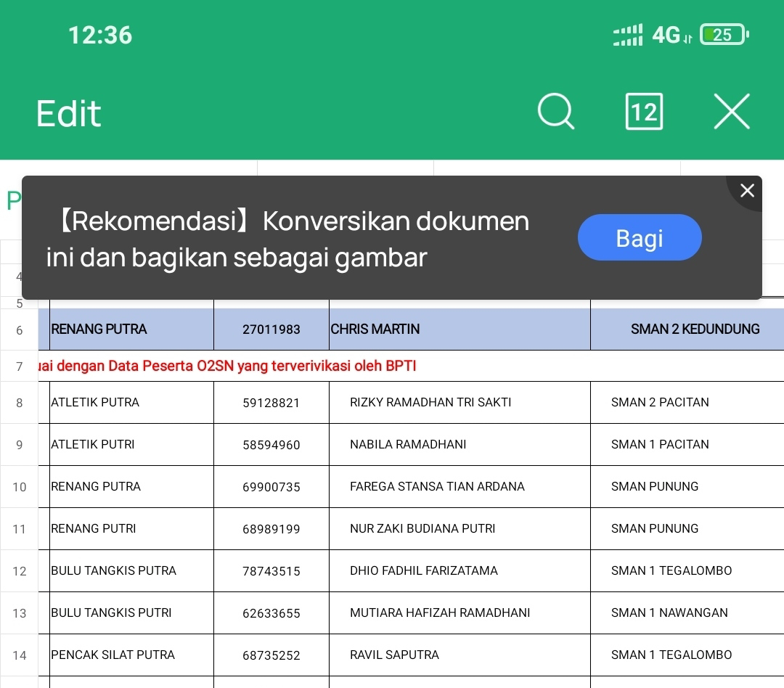
Task: Select cell 27011983
Action: point(271,329)
